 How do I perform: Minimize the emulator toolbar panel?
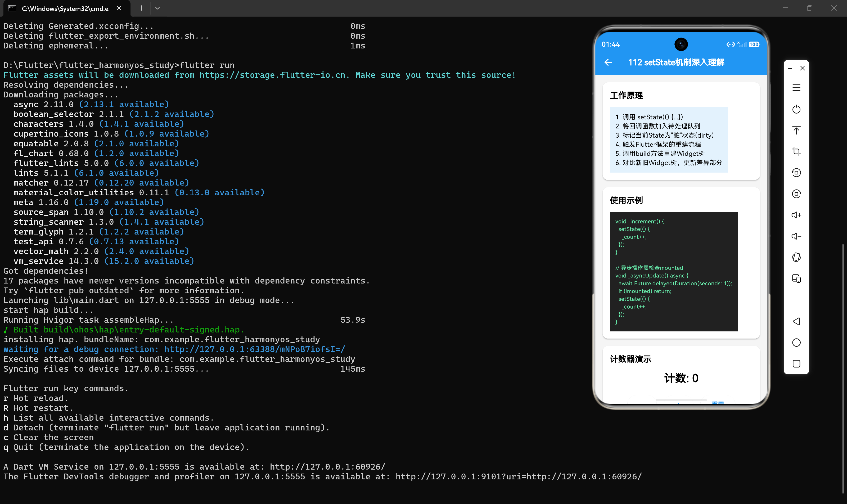point(790,68)
